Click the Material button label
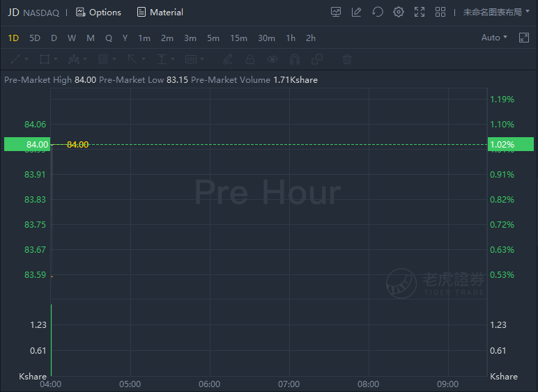The image size is (538, 392). [x=167, y=13]
